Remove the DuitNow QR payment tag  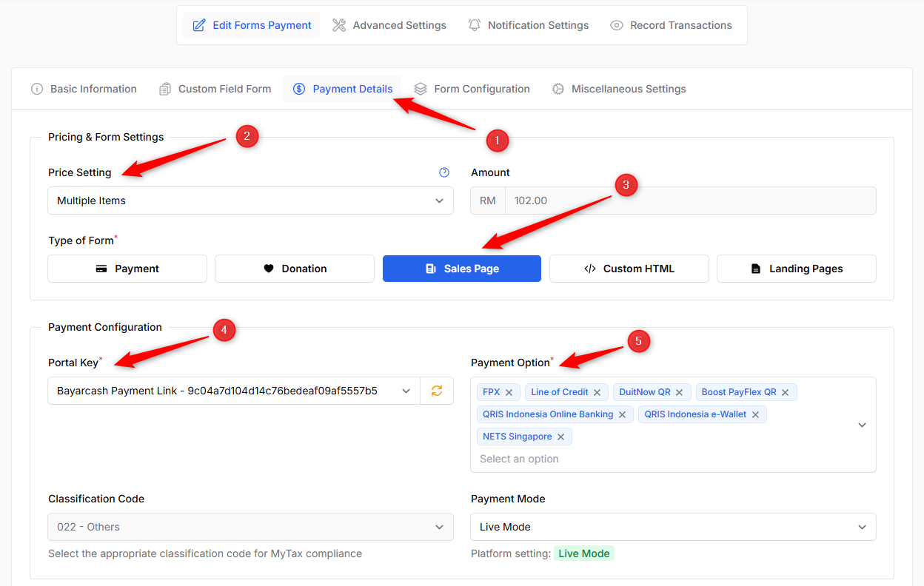679,392
